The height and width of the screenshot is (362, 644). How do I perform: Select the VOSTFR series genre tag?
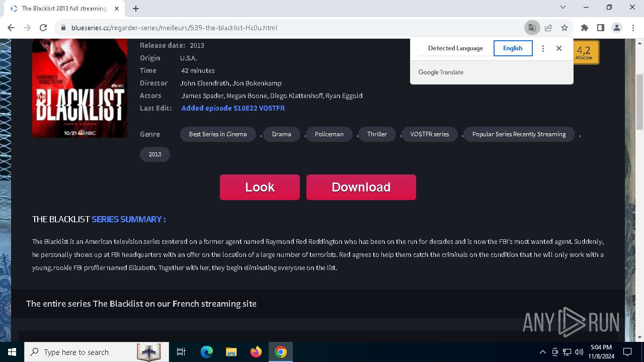pyautogui.click(x=430, y=134)
